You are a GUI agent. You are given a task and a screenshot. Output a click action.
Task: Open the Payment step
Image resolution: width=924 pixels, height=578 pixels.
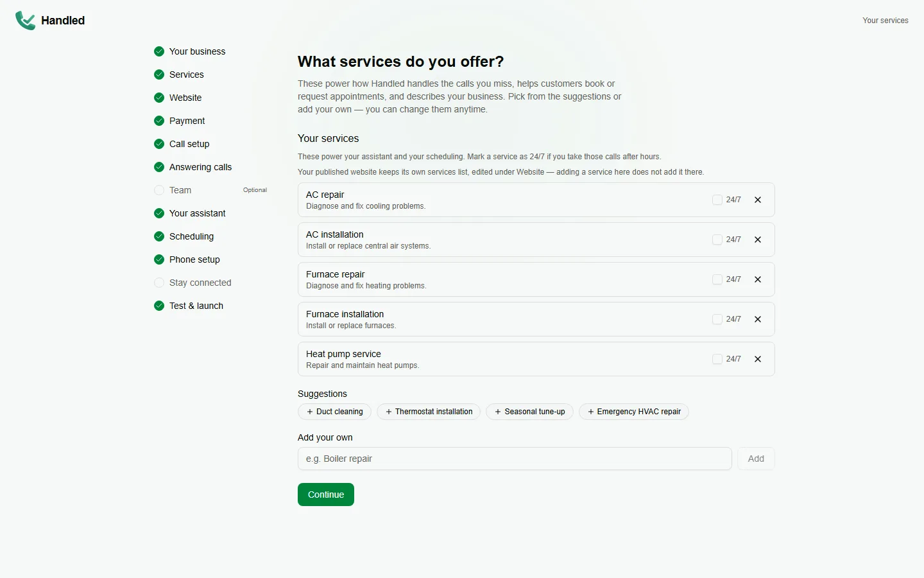click(187, 121)
